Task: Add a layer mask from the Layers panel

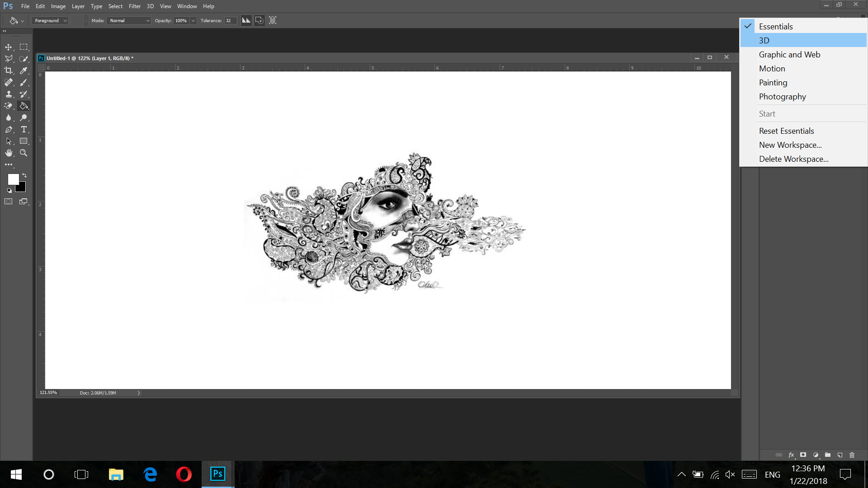Action: (803, 455)
